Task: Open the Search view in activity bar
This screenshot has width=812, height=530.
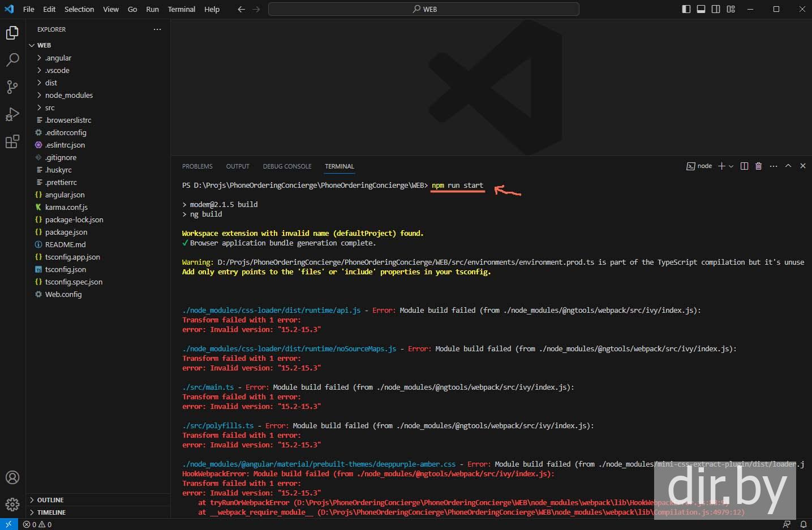Action: coord(12,60)
